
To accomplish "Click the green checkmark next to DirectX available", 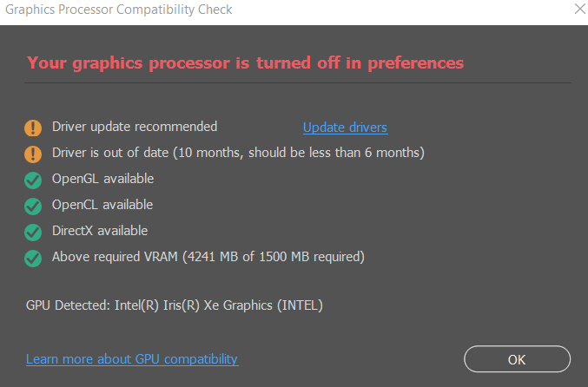I will pos(33,233).
